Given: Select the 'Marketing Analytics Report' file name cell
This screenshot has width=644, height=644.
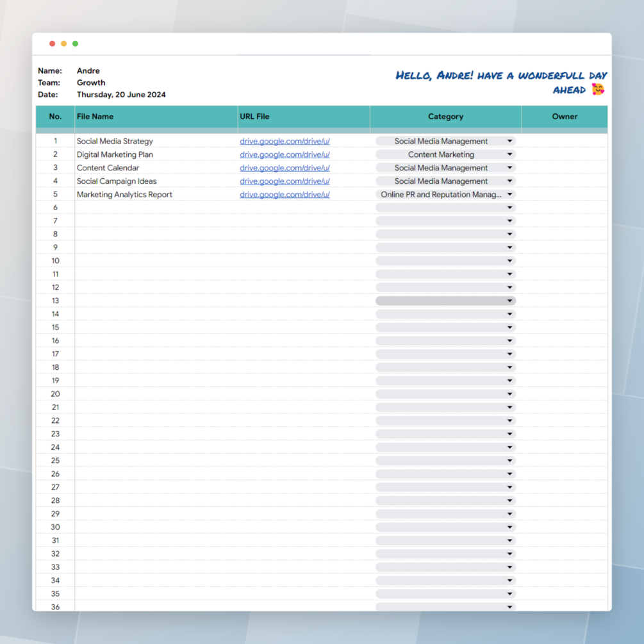Looking at the screenshot, I should [x=156, y=194].
